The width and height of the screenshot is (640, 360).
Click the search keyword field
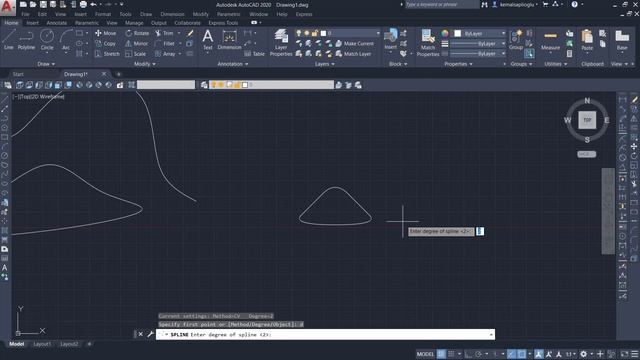[441, 4]
